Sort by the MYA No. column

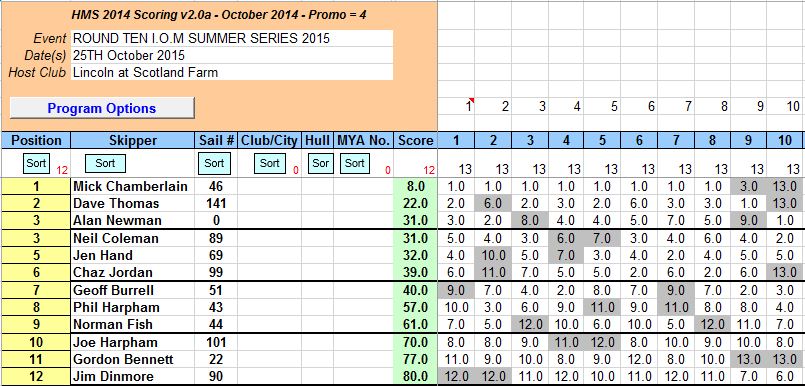354,163
